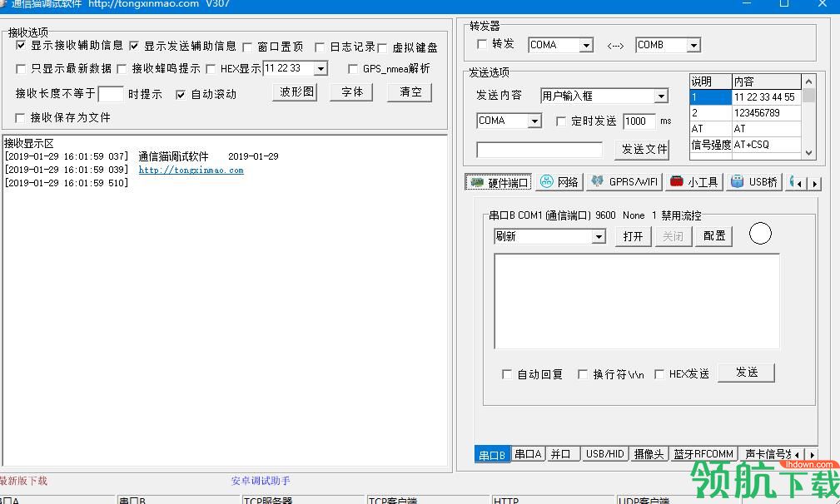
Task: Select the AT command row
Action: click(x=745, y=129)
